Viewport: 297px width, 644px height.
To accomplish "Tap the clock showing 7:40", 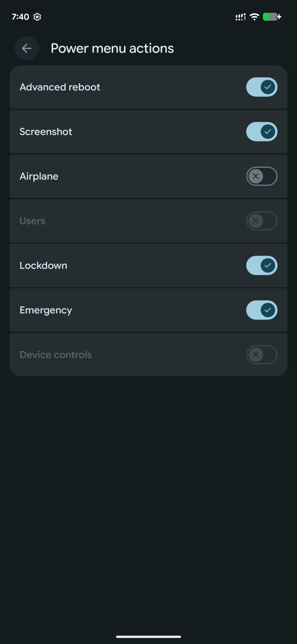I will [20, 17].
